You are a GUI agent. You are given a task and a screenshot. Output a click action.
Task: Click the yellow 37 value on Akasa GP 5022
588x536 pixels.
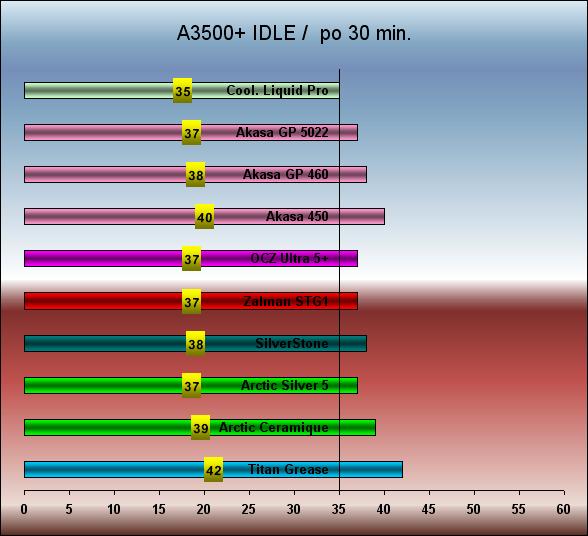coord(192,132)
